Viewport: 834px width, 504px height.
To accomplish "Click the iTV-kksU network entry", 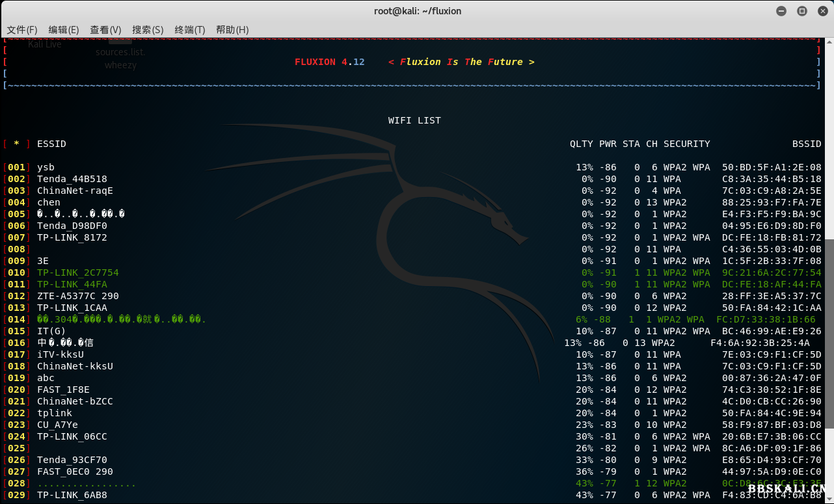I will [61, 354].
